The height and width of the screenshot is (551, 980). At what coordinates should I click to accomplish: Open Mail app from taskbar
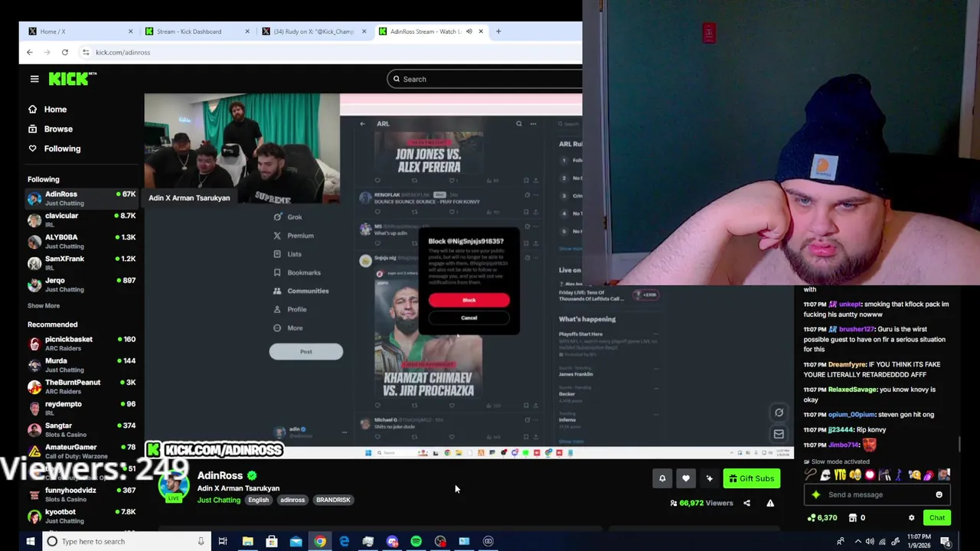click(x=296, y=541)
